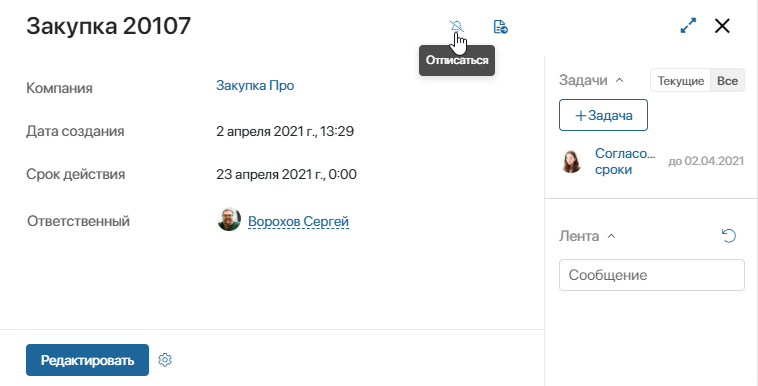Viewport: 758px width, 386px height.
Task: Click the unsubscribe crossed-bell icon
Action: (x=456, y=26)
